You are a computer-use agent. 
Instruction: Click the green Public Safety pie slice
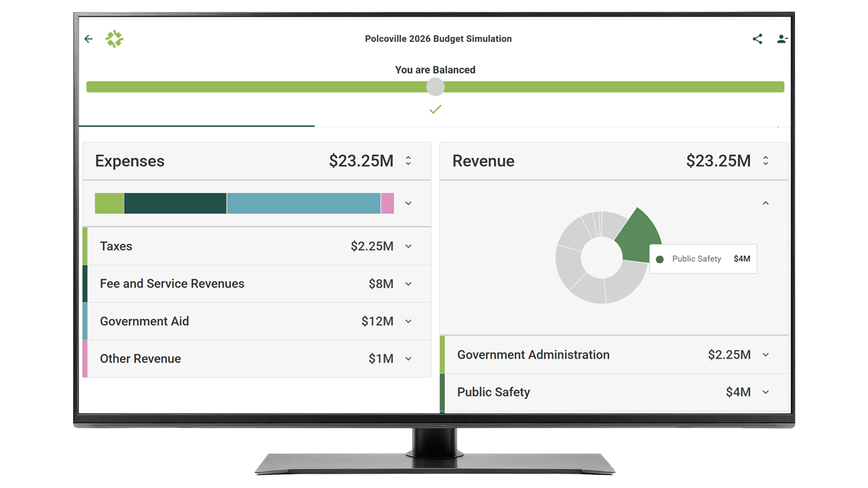coord(639,236)
